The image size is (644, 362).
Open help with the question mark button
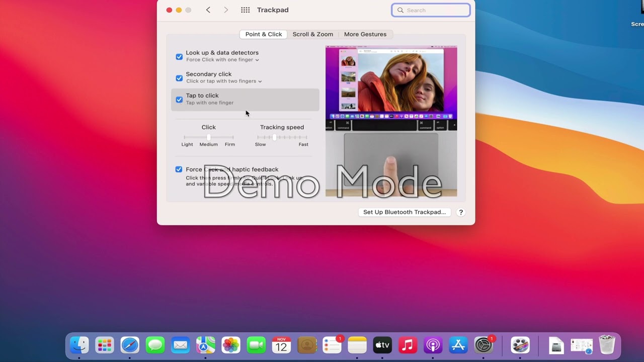click(460, 212)
